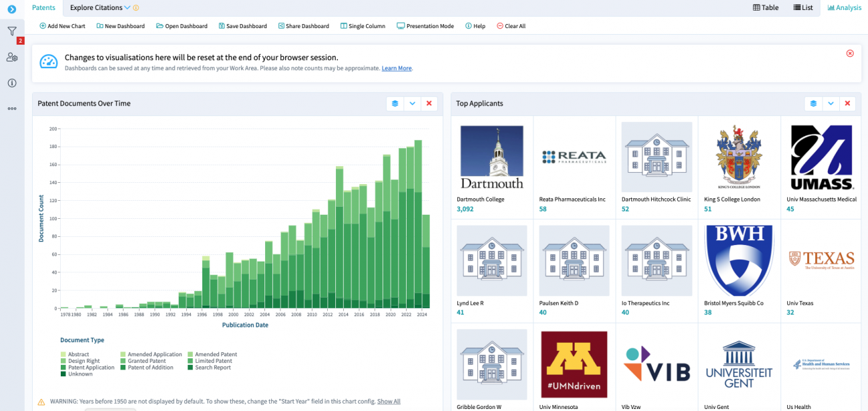
Task: Click the info icon beside Explore Citations
Action: click(x=136, y=8)
